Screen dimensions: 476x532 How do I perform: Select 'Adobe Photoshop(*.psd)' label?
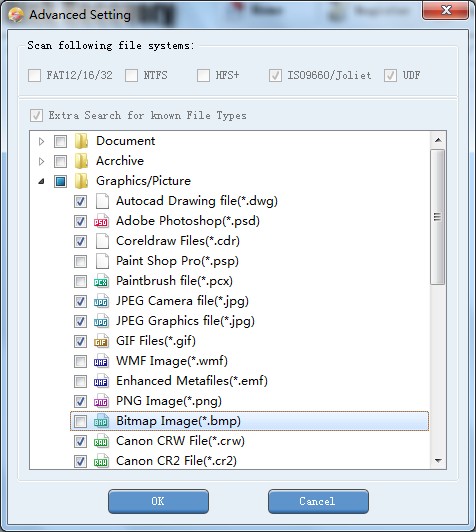(188, 221)
